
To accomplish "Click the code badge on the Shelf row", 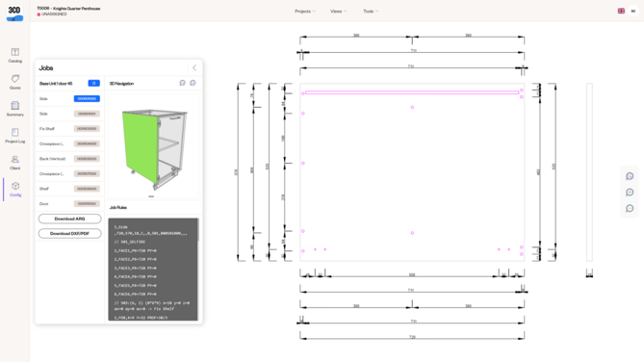I will (87, 189).
